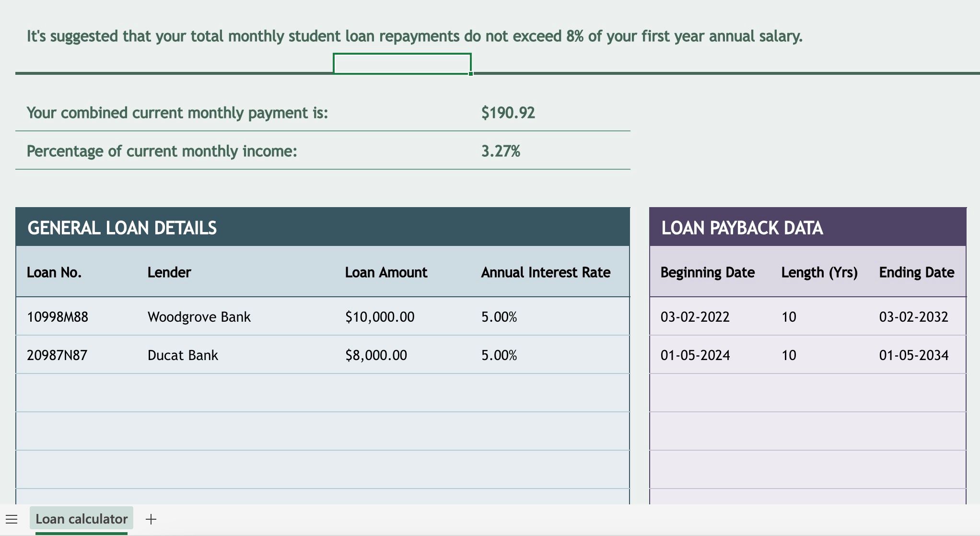Click the GENERAL LOAN DETAILS title banner
The image size is (980, 536).
[122, 228]
